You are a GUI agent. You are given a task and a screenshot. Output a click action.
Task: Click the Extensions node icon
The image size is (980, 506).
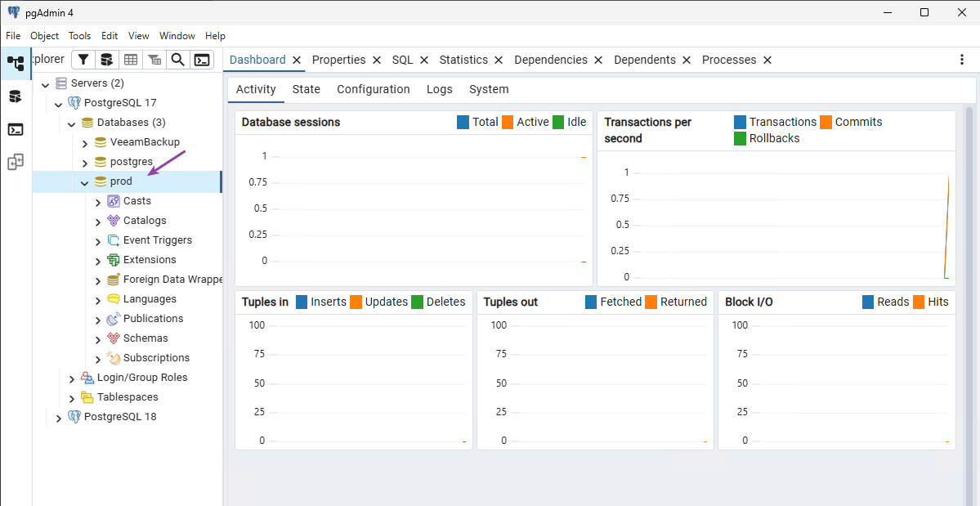(113, 260)
